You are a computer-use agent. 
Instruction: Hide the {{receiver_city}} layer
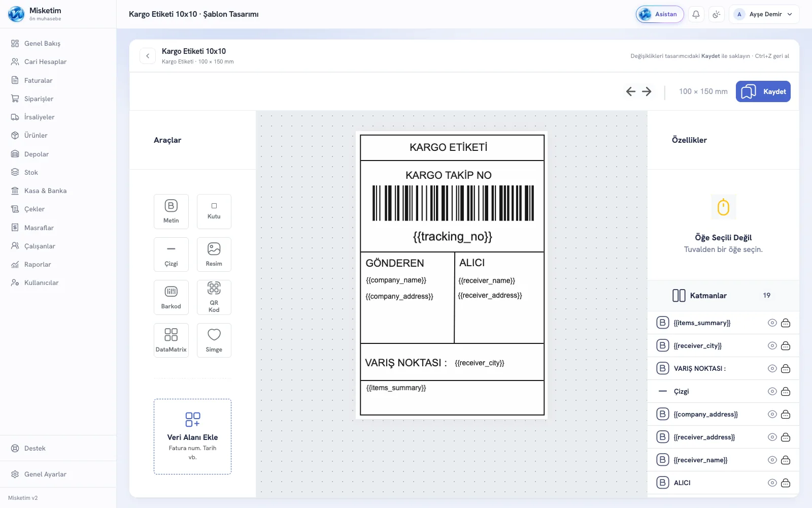pos(772,345)
